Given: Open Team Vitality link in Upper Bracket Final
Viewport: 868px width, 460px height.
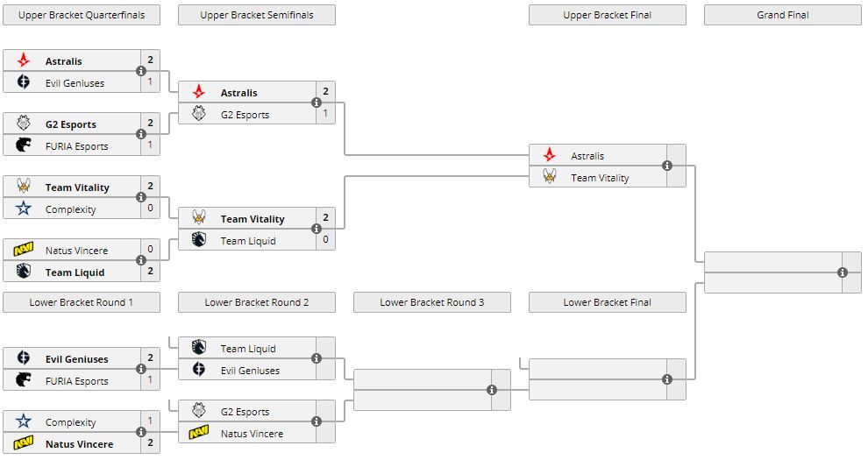Looking at the screenshot, I should 600,178.
